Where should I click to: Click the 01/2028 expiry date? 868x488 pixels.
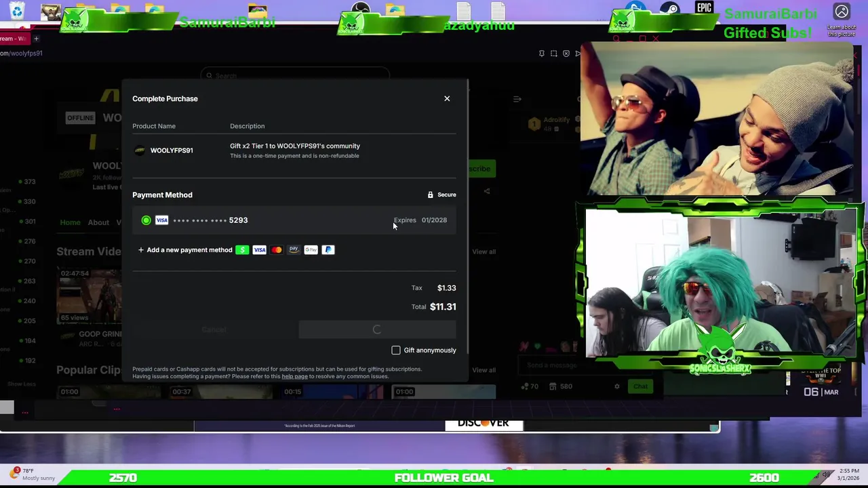pyautogui.click(x=434, y=220)
